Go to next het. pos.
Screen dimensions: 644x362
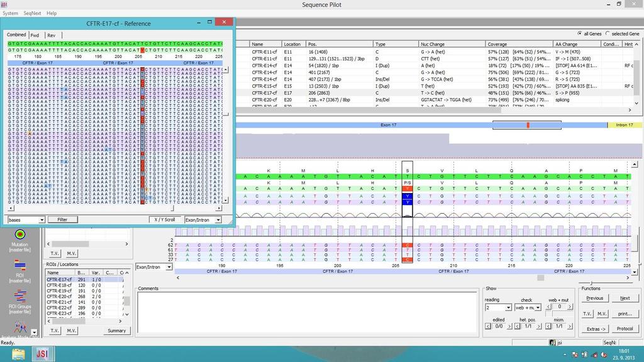tap(539, 326)
